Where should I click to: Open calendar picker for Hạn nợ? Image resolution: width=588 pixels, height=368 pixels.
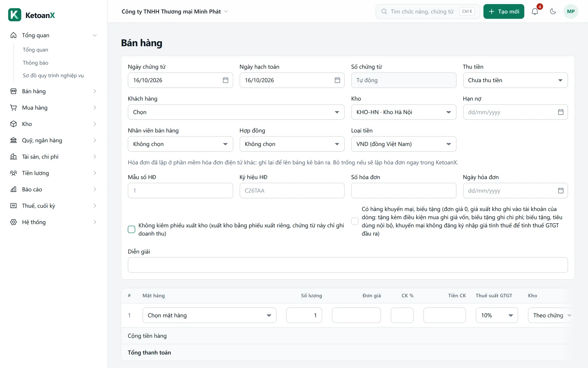[560, 112]
